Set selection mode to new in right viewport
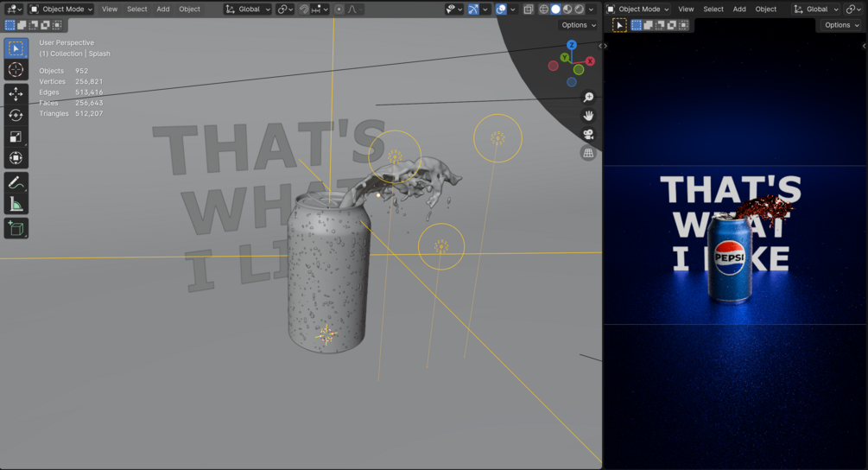 pyautogui.click(x=637, y=25)
